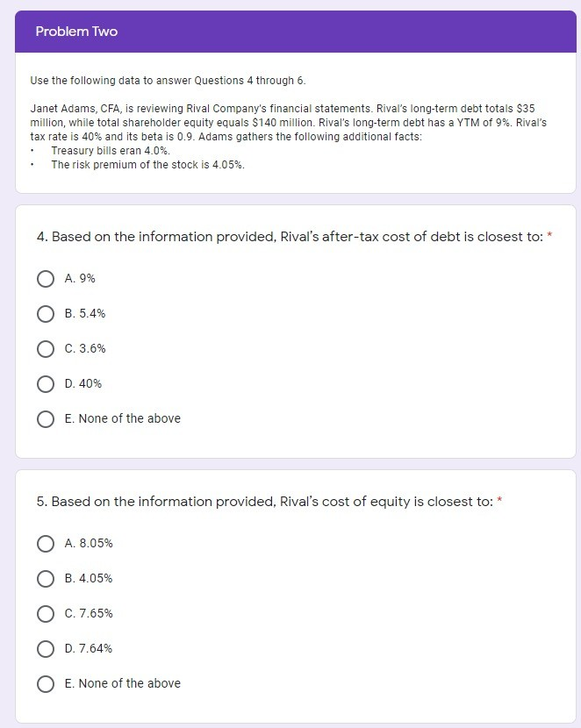
Task: Click the Problem Two section header
Action: 76,32
